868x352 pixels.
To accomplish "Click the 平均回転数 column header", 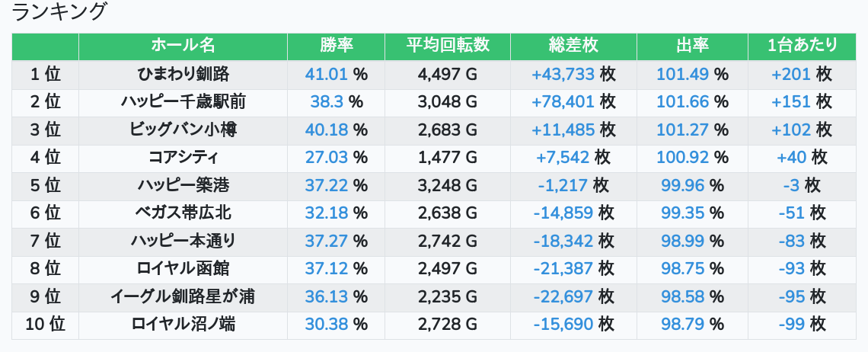I will [x=448, y=46].
